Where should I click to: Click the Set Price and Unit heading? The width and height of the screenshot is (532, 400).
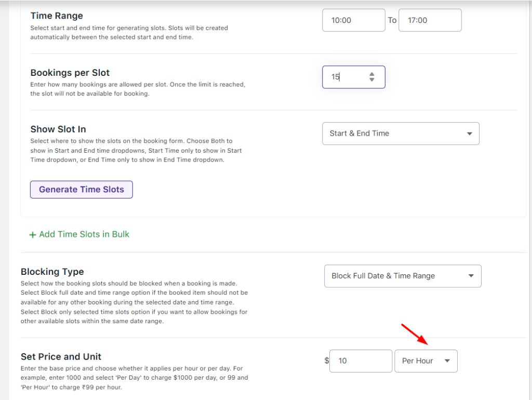click(x=61, y=357)
